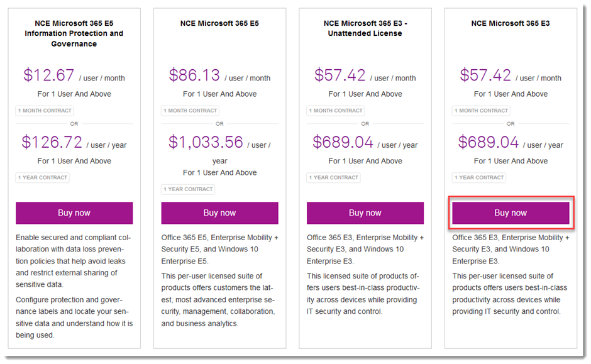
Task: Buy the E5 Information Protection and Governance plan
Action: pos(74,213)
